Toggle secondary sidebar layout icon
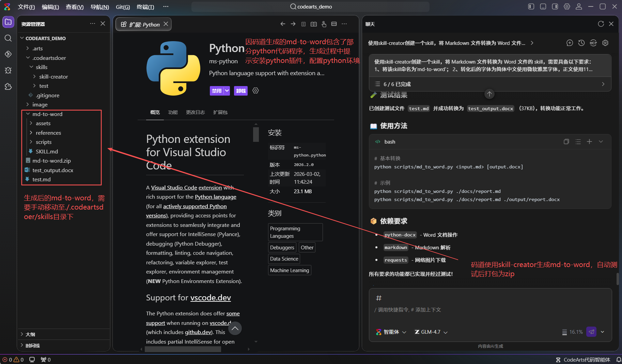The width and height of the screenshot is (622, 364). point(555,6)
